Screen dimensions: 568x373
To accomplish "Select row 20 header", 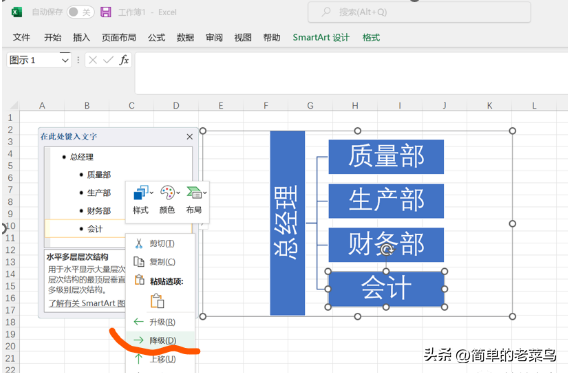I will click(10, 346).
